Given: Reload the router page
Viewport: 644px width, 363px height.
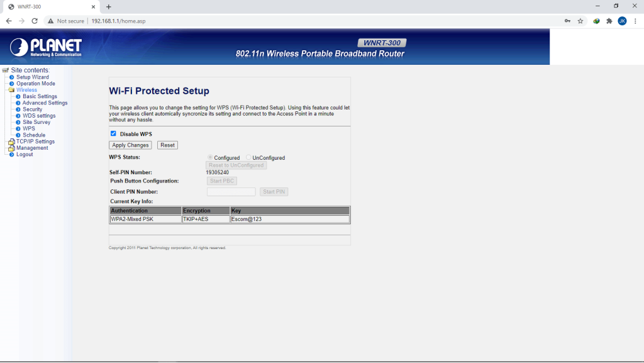Looking at the screenshot, I should click(x=35, y=21).
